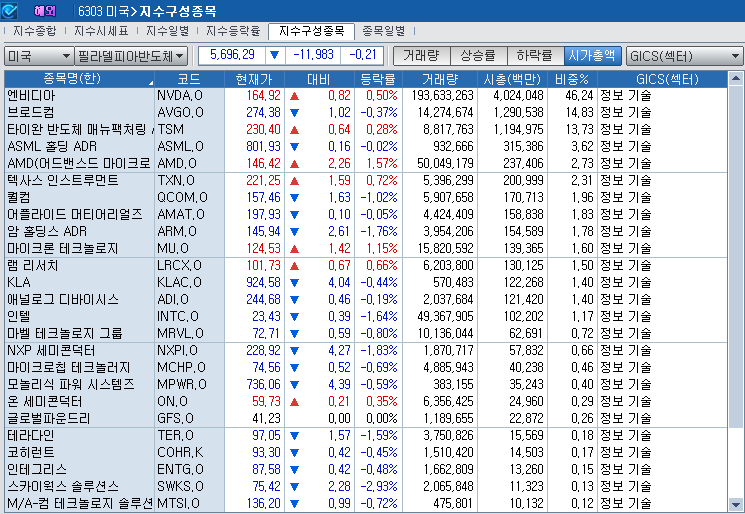Image resolution: width=745 pixels, height=514 pixels.
Task: Select the 온 세미콘덕터 row
Action: [366, 402]
